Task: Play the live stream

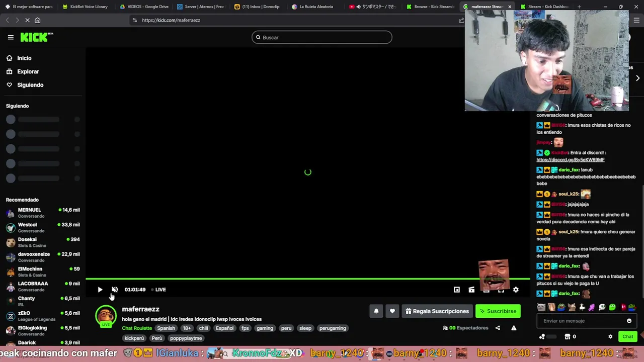Action: point(100,290)
